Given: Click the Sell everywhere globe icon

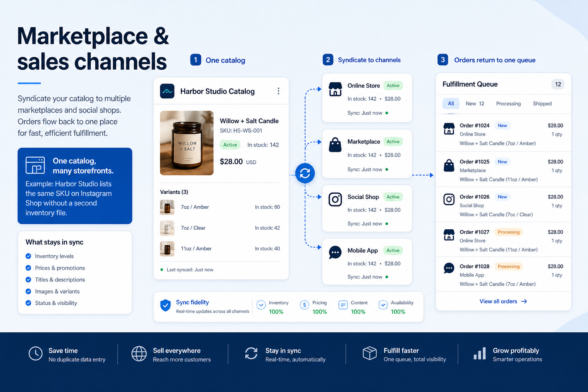Looking at the screenshot, I should click(139, 354).
